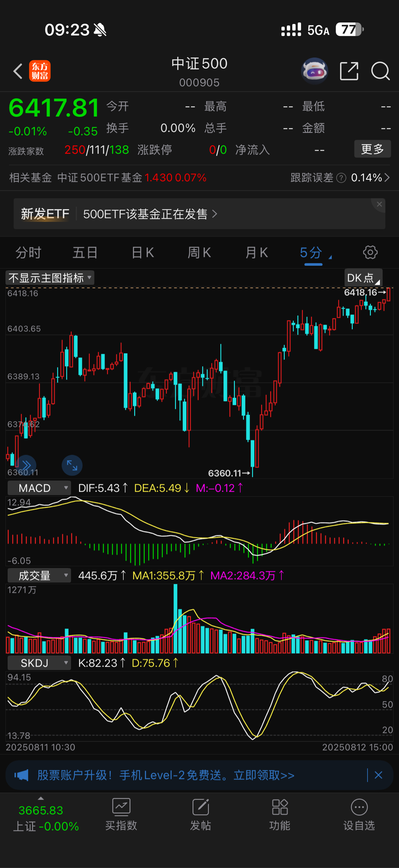This screenshot has width=399, height=868.
Task: Expand the 不显示主图指标 dropdown
Action: pos(50,278)
